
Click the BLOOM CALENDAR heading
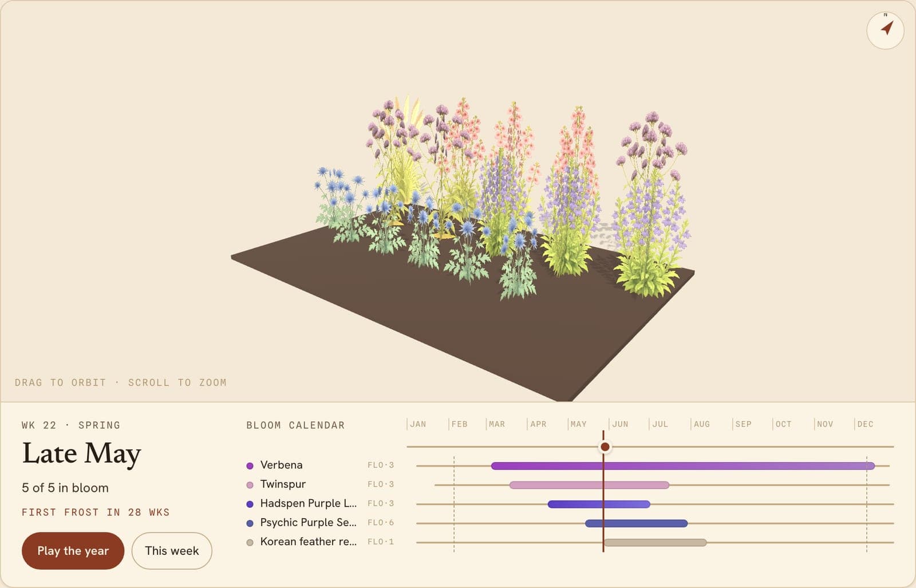[295, 425]
